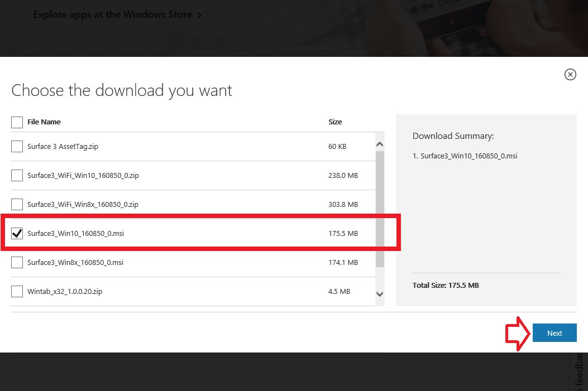The height and width of the screenshot is (391, 588).
Task: Click the file list scroll-down arrow
Action: click(x=380, y=295)
